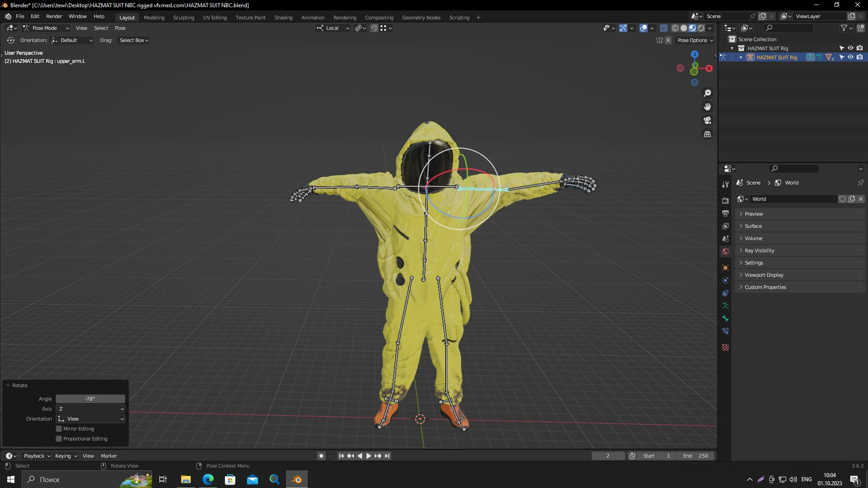Open the Physics properties tab

tap(725, 280)
